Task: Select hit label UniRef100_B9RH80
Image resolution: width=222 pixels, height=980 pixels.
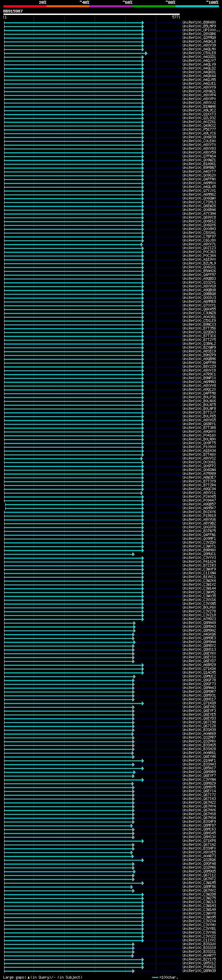Action: (x=199, y=550)
